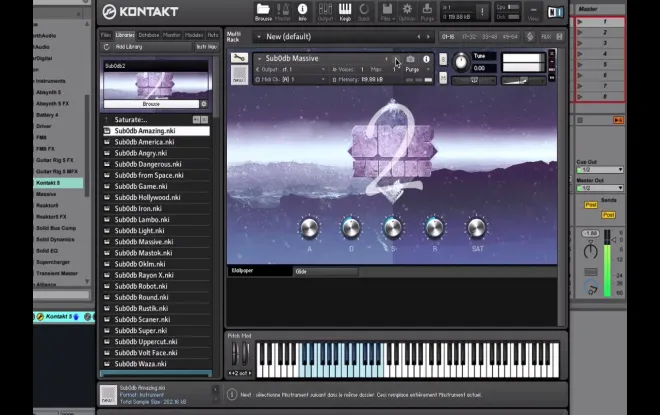The width and height of the screenshot is (660, 415).
Task: Minimize the rack view with View icon
Action: pos(533,12)
